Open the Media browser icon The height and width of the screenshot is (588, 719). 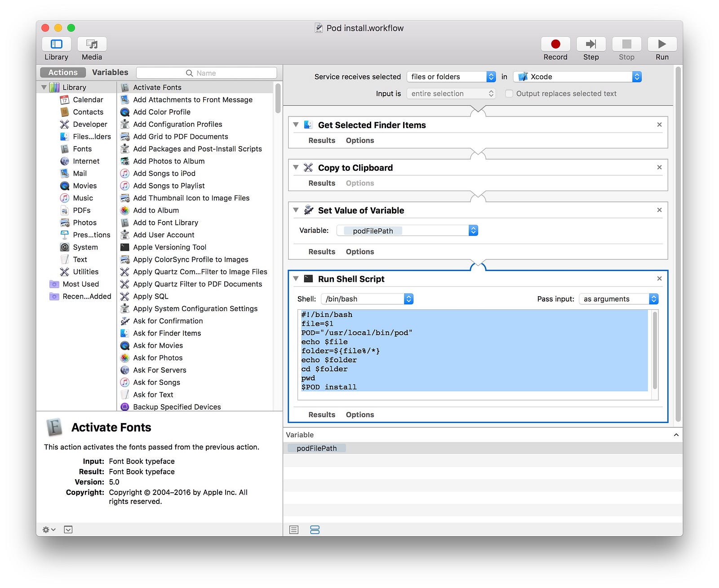[x=92, y=44]
